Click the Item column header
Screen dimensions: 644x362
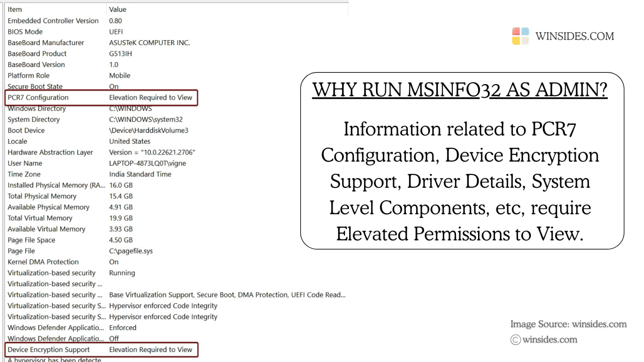click(x=14, y=9)
